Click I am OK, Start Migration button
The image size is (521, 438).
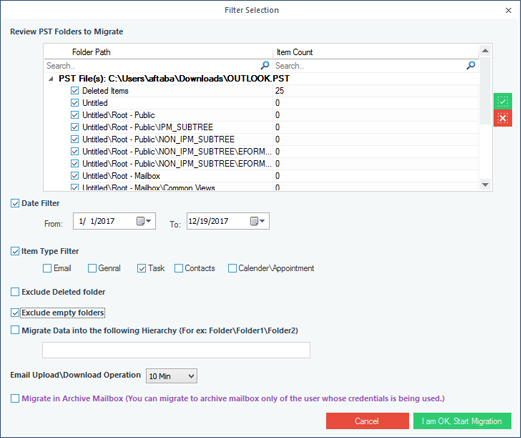[462, 421]
